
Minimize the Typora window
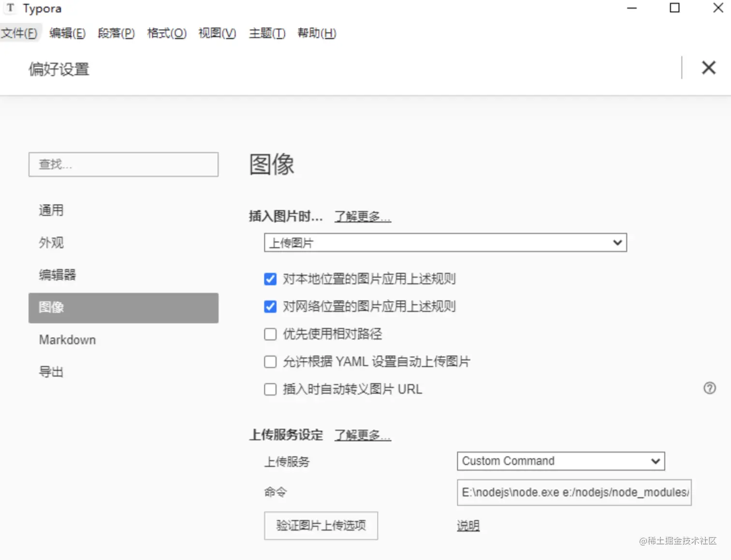(631, 8)
